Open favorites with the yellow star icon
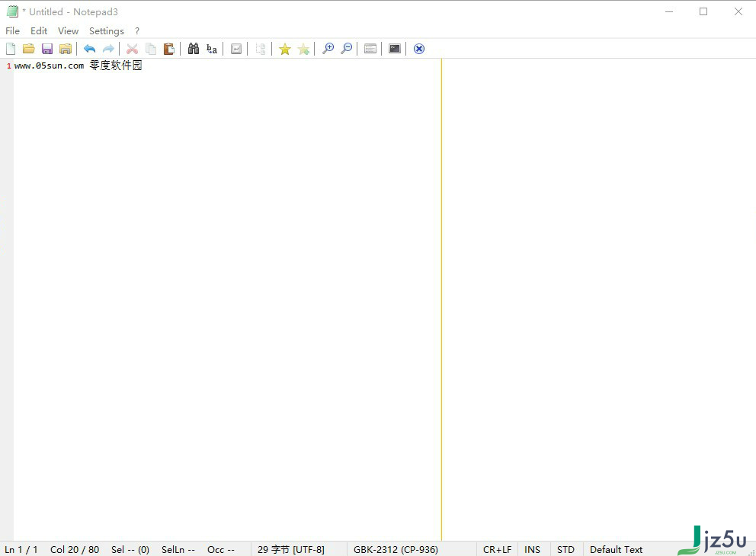This screenshot has height=556, width=756. [285, 49]
